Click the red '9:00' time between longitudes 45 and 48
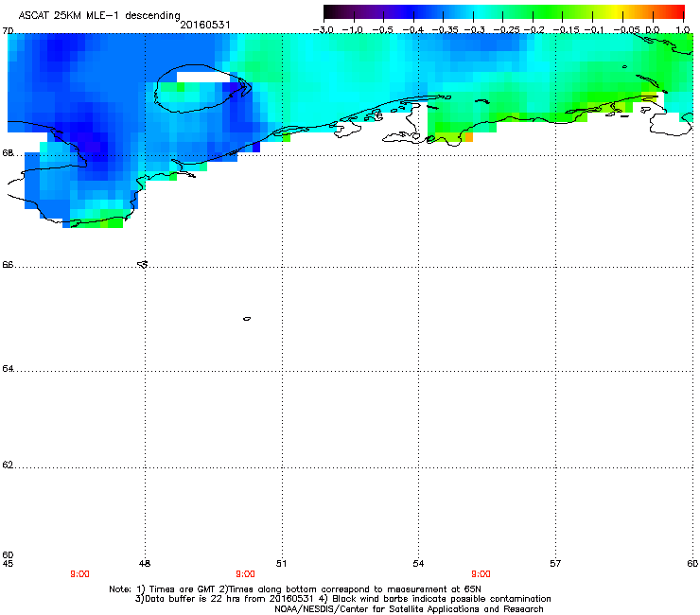This screenshot has height=615, width=700. click(x=79, y=574)
